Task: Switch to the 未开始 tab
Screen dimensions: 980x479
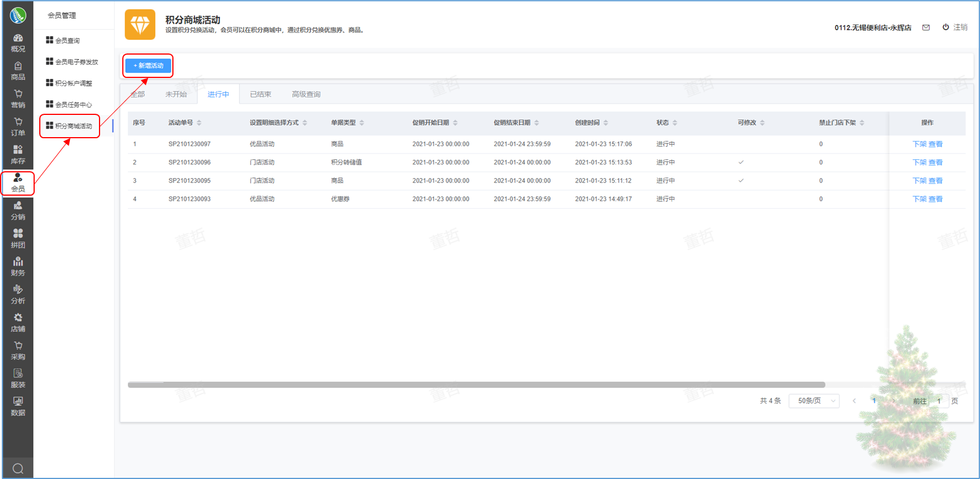Action: coord(176,94)
